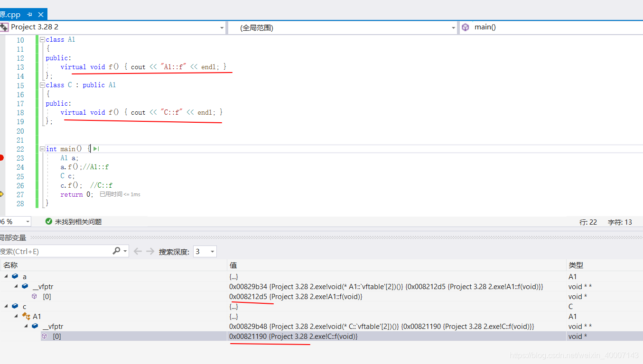This screenshot has width=643, height=364.
Task: Click the A1 a; declaration on line 23
Action: 69,158
